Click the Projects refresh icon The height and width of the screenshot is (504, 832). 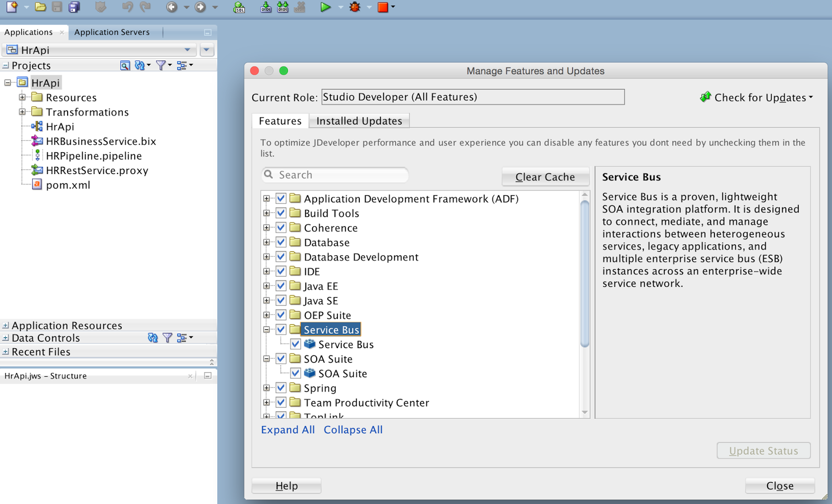tap(139, 65)
